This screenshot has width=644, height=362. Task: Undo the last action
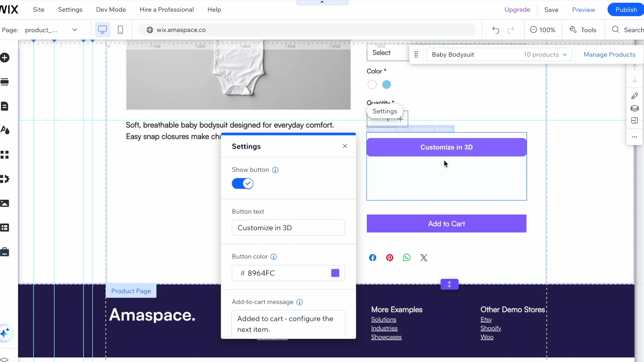point(496,30)
